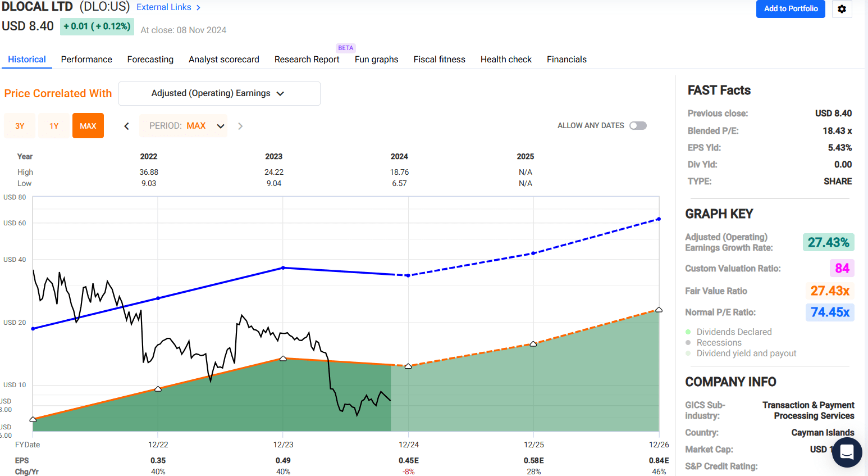
Task: Switch to the Health check tab
Action: [506, 59]
